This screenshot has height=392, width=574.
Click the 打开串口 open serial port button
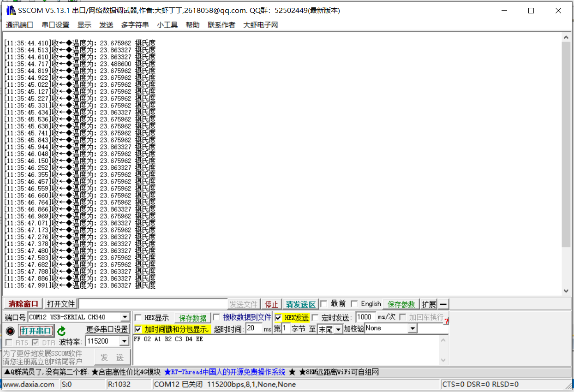[36, 331]
